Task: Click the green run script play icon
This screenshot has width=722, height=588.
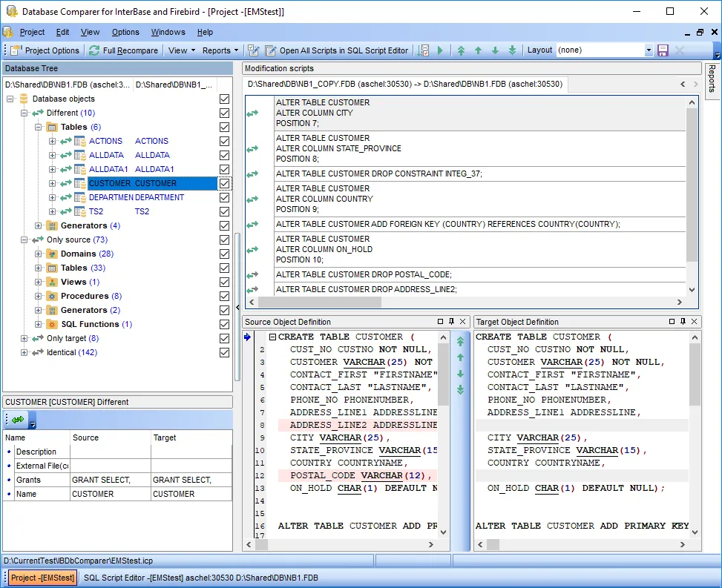Action: click(x=440, y=50)
